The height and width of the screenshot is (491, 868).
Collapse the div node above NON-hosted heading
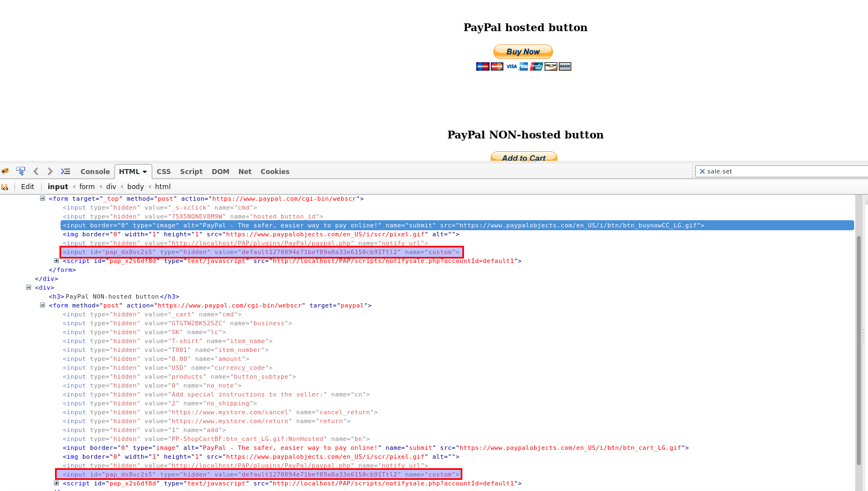(28, 287)
